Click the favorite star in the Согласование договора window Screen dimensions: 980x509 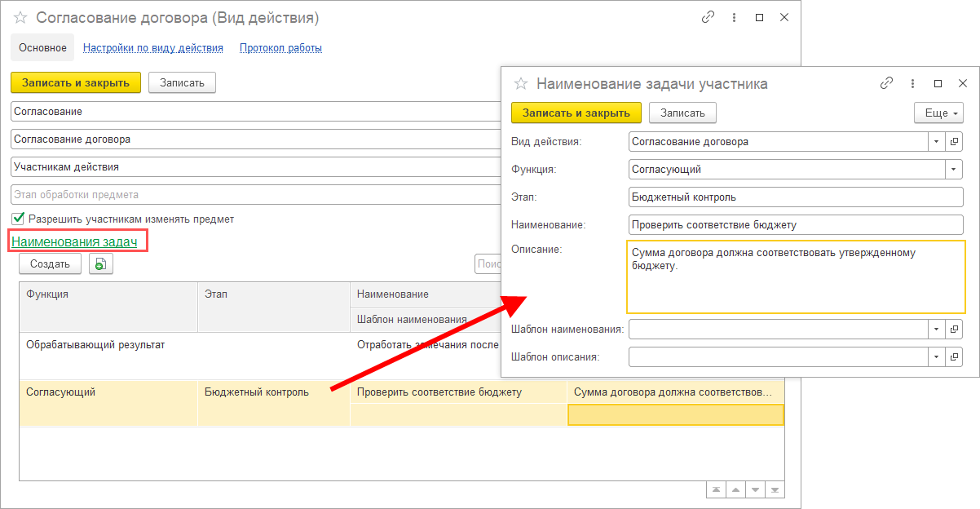(20, 18)
